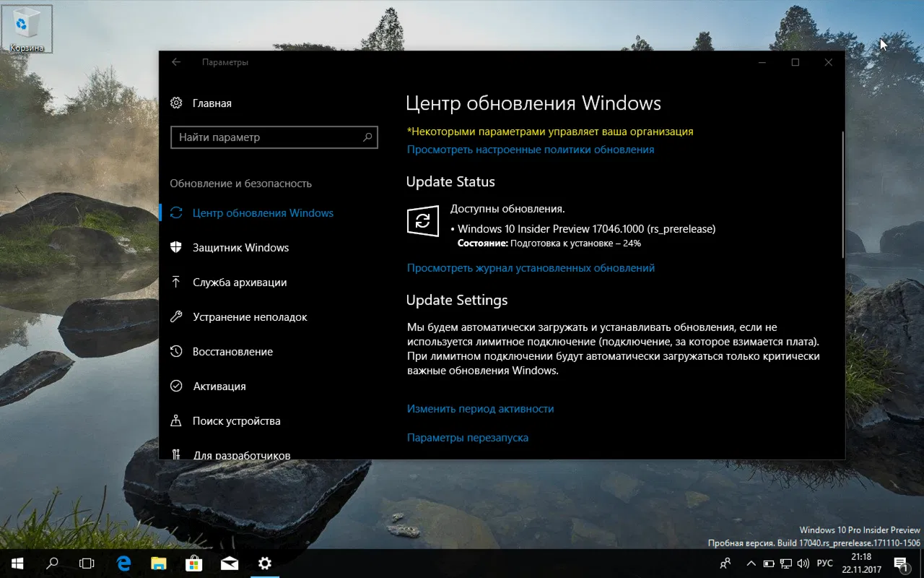Click the Windows Update status icon

(422, 221)
